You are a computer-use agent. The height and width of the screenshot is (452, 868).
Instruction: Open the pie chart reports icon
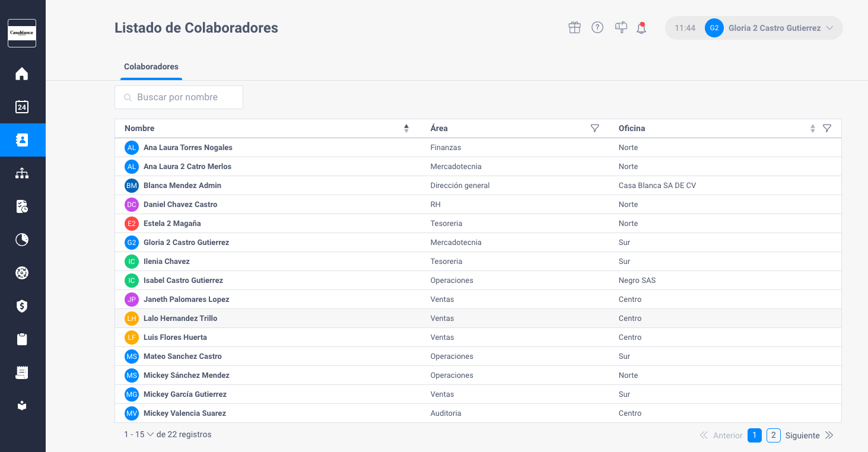22,240
